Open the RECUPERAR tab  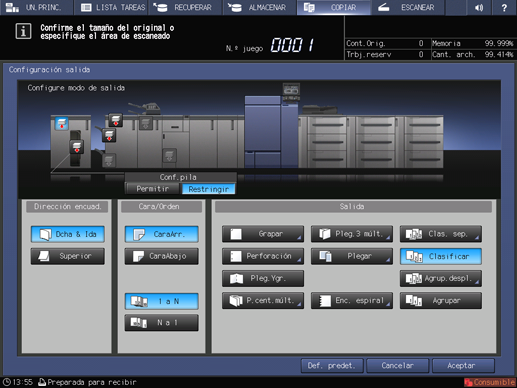point(185,7)
